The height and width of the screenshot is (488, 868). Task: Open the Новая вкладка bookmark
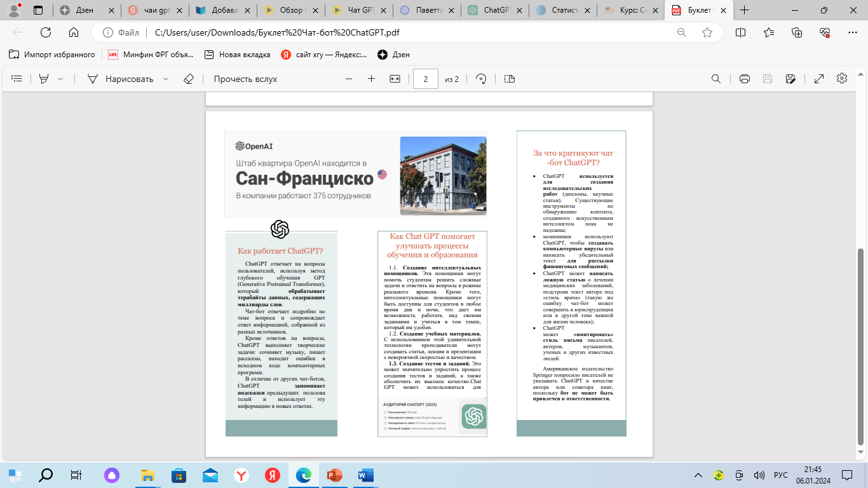pyautogui.click(x=238, y=55)
